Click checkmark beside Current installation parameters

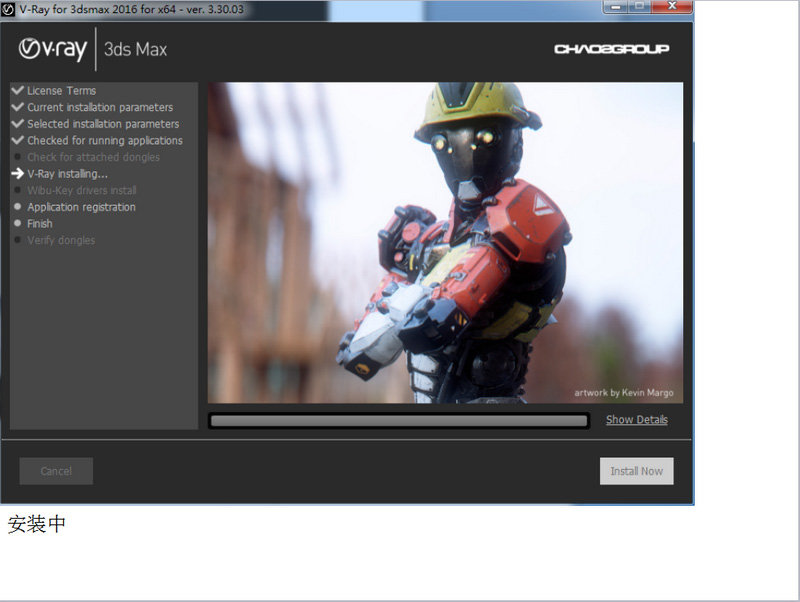tap(18, 107)
